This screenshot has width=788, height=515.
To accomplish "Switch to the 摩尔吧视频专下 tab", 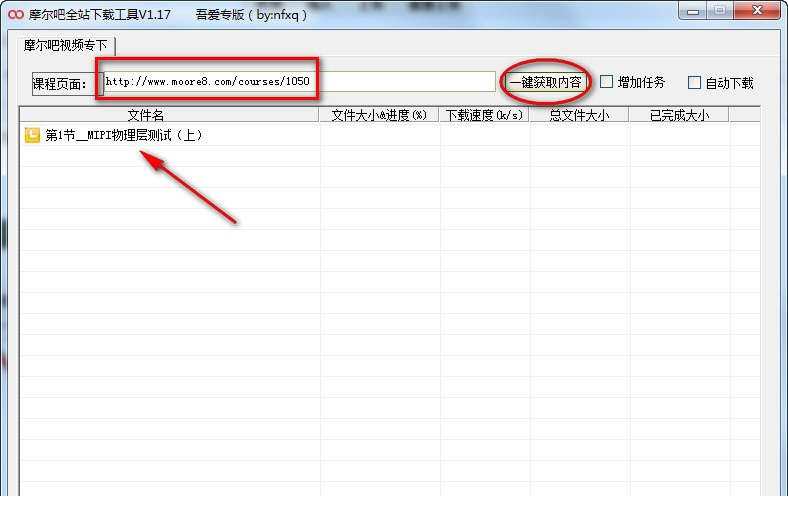I will point(66,46).
